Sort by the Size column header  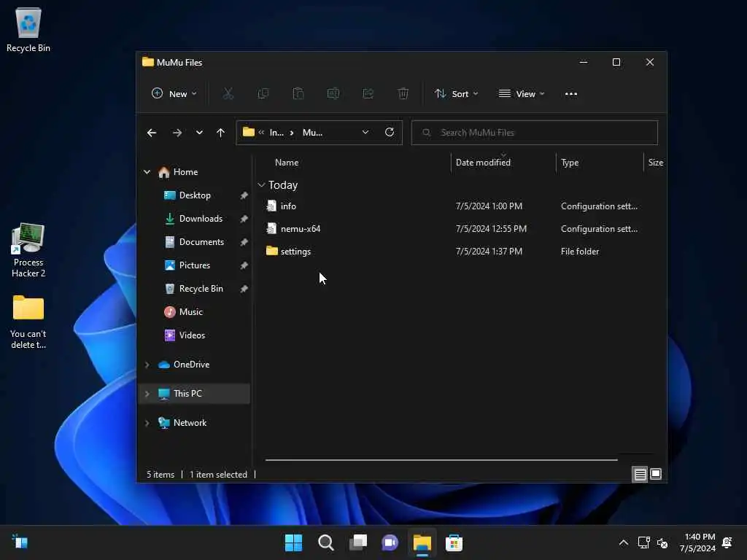[655, 163]
